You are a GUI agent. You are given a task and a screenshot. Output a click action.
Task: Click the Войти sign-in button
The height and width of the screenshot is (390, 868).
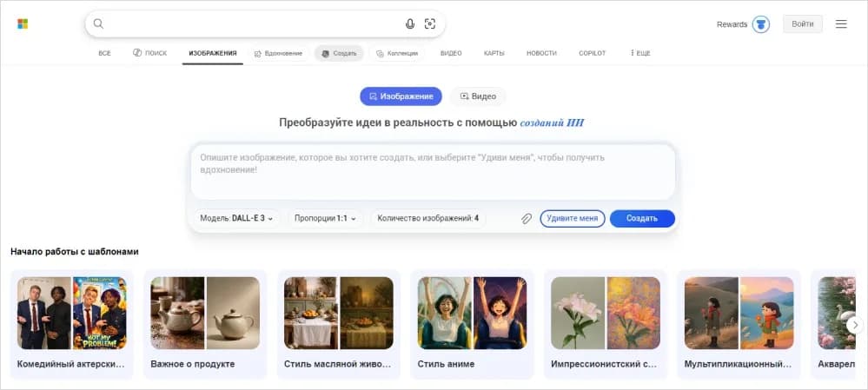(802, 24)
